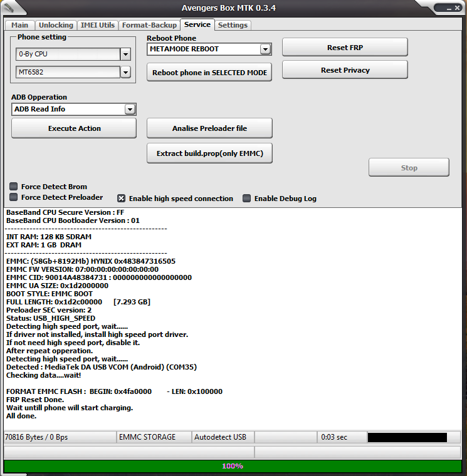Toggle Enable Debug Log checkbox
The image size is (467, 476).
click(246, 199)
